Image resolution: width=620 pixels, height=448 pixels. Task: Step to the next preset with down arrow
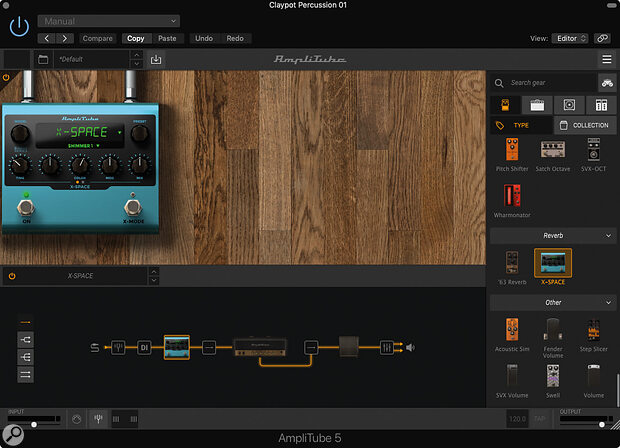tap(136, 64)
